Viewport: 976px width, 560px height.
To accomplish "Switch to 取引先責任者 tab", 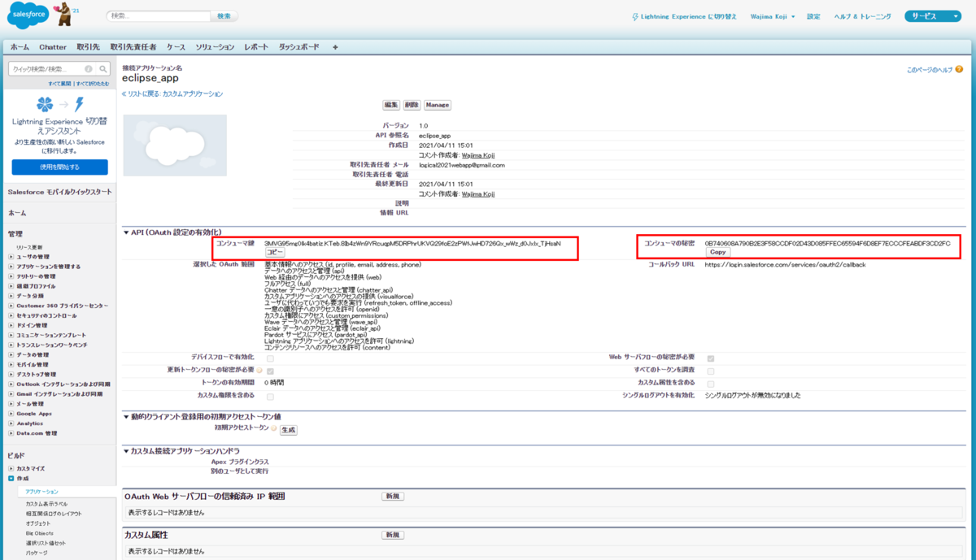I will [133, 47].
